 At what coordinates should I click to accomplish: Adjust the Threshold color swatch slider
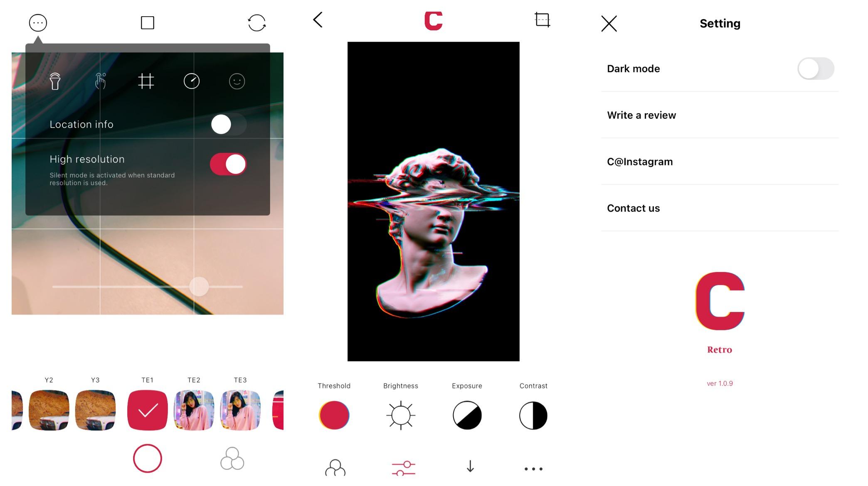coord(335,415)
